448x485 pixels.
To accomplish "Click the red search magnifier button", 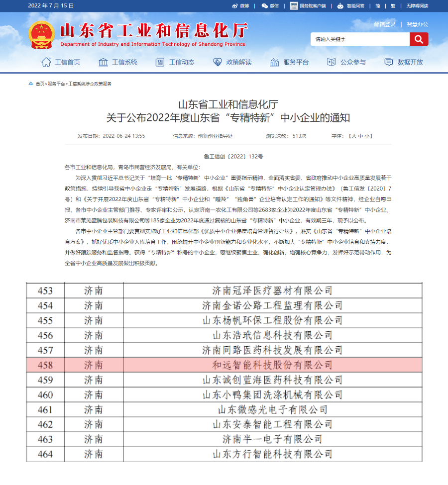I will pyautogui.click(x=419, y=39).
